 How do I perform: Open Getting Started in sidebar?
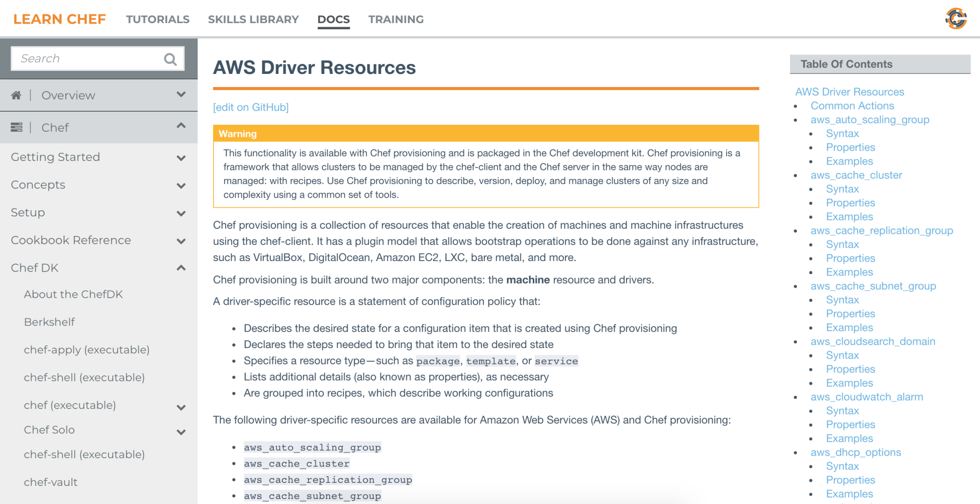tap(55, 157)
